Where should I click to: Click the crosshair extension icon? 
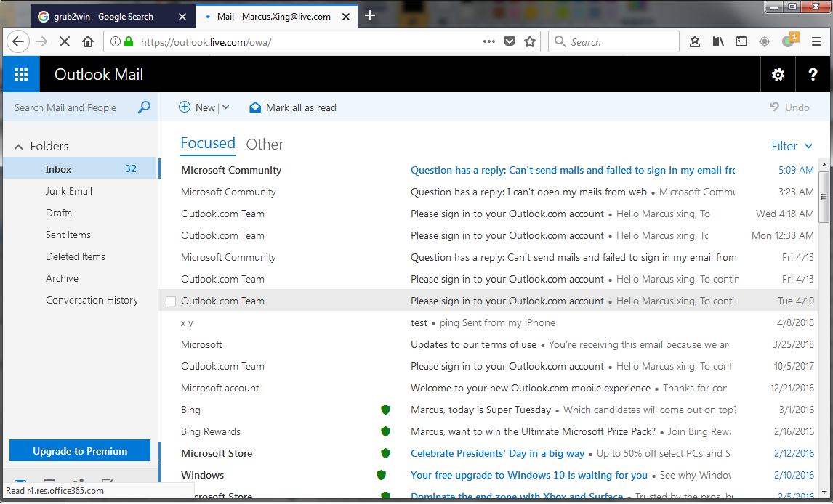[765, 41]
